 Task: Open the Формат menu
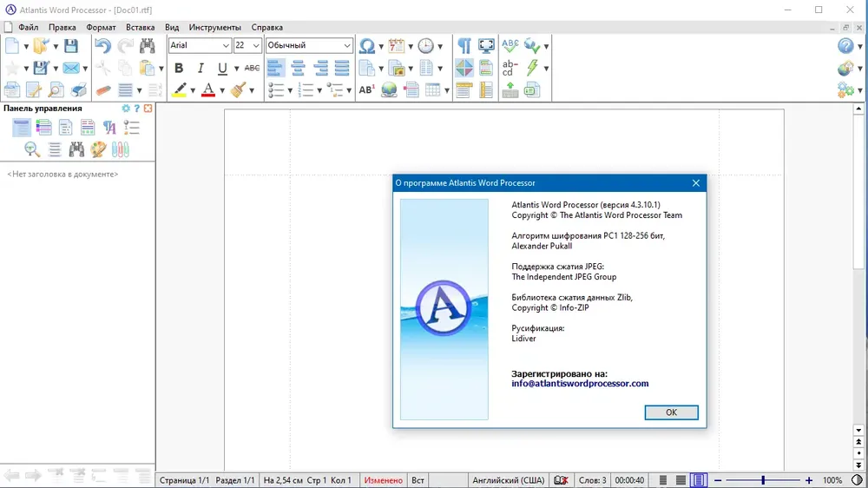[101, 27]
